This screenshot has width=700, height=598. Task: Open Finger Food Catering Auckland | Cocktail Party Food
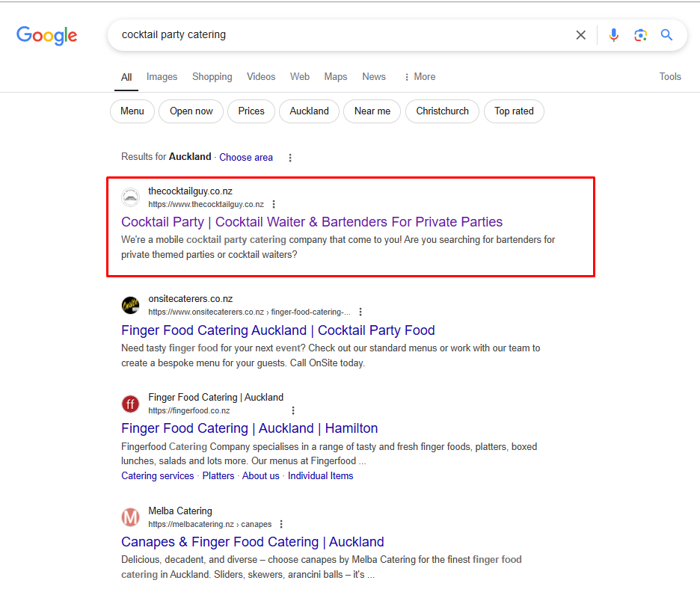click(277, 330)
